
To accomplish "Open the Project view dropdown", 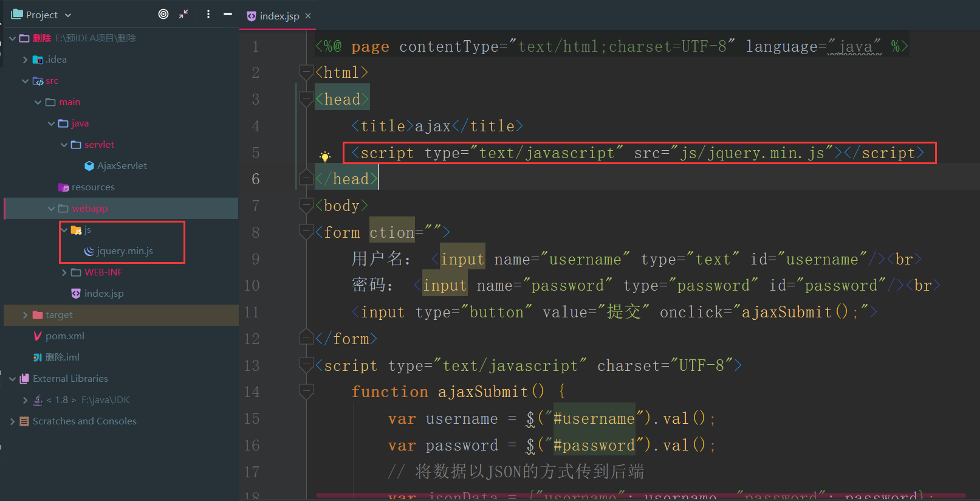I will tap(68, 15).
